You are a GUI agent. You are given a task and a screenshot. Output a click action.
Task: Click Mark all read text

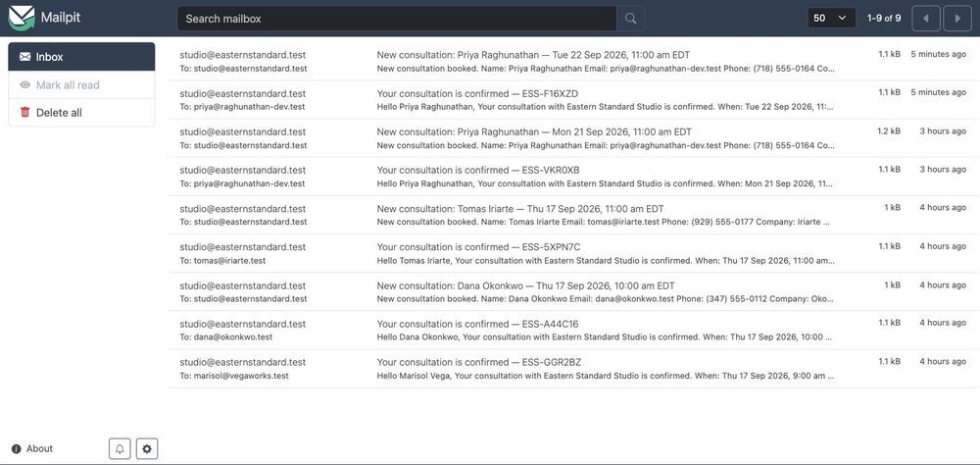click(x=68, y=85)
